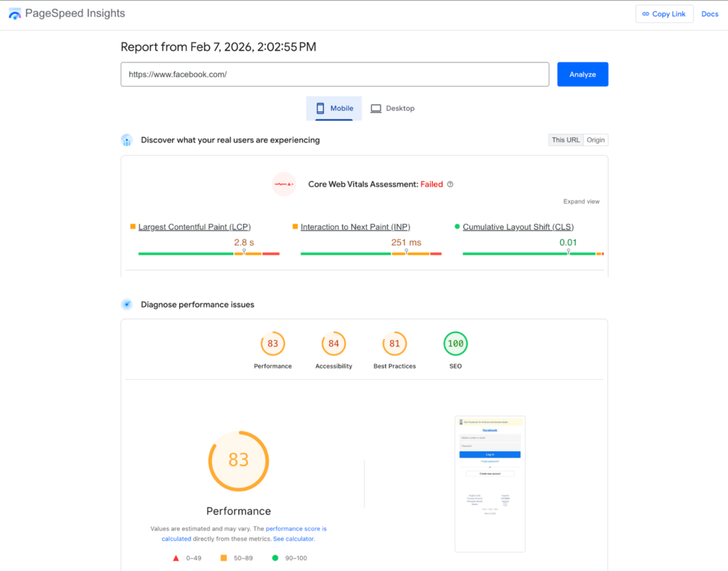The height and width of the screenshot is (571, 728).
Task: Click the PageSpeed Insights logo icon
Action: coord(14,13)
